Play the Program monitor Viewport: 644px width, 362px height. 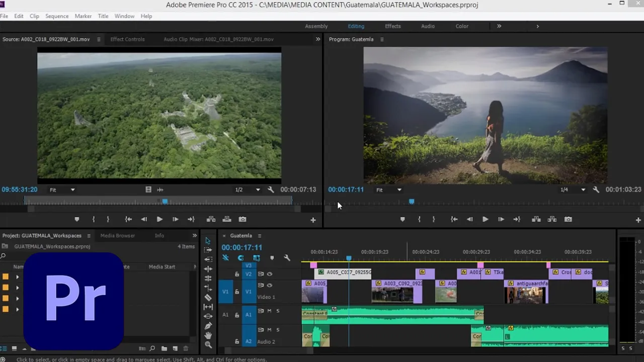pyautogui.click(x=485, y=219)
